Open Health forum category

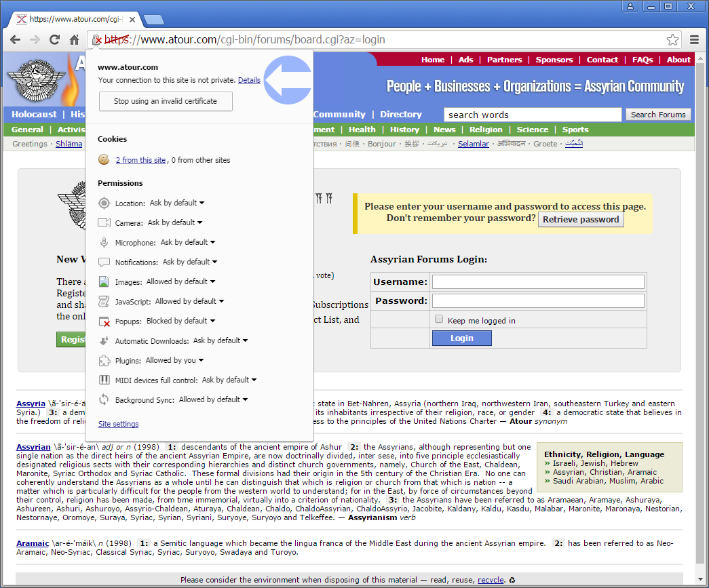362,130
